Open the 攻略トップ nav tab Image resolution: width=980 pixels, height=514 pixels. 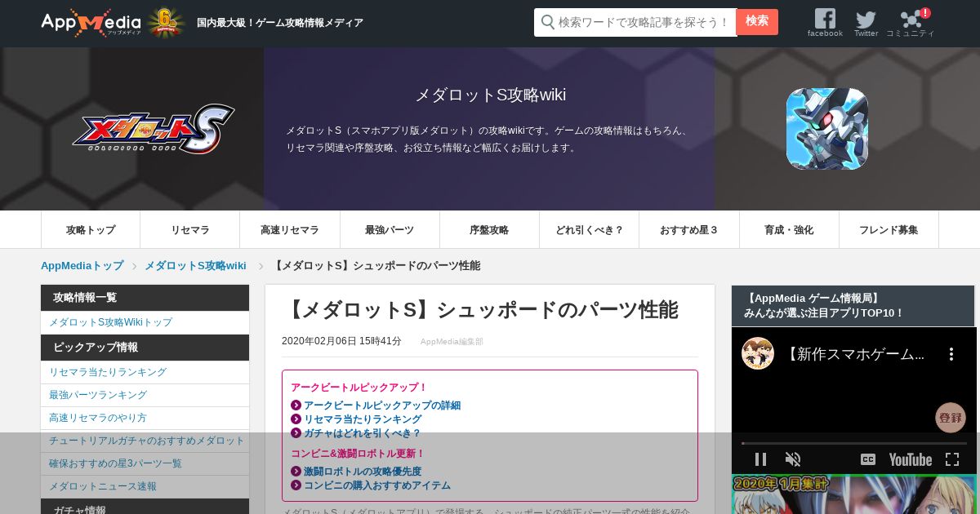pos(91,229)
